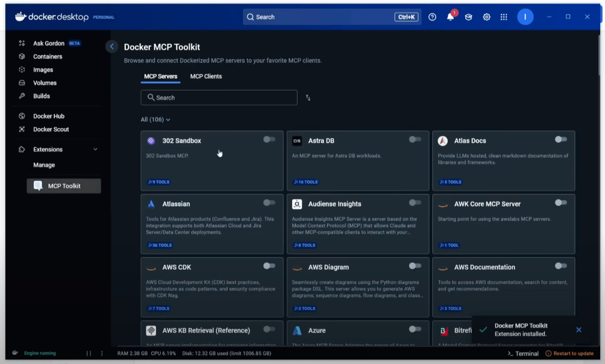This screenshot has width=605, height=364.
Task: Collapse sidebar with back chevron button
Action: tap(112, 47)
